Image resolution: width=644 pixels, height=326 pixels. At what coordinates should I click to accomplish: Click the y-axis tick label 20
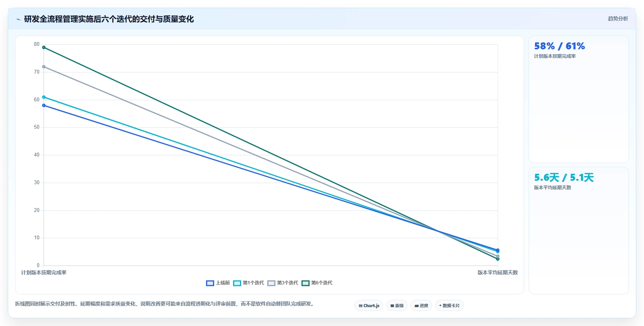pyautogui.click(x=37, y=210)
